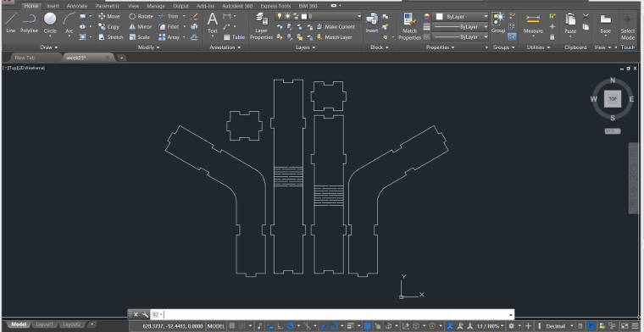The height and width of the screenshot is (332, 644).
Task: Click the Match Properties tool
Action: pos(409,26)
